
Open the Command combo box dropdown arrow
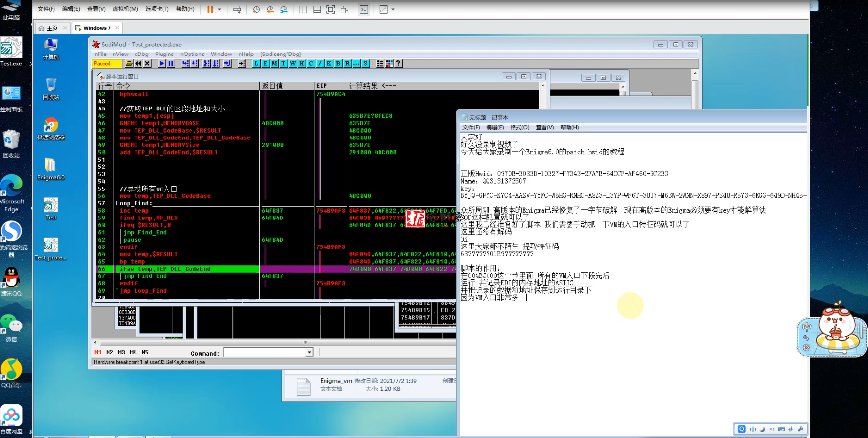pos(309,352)
